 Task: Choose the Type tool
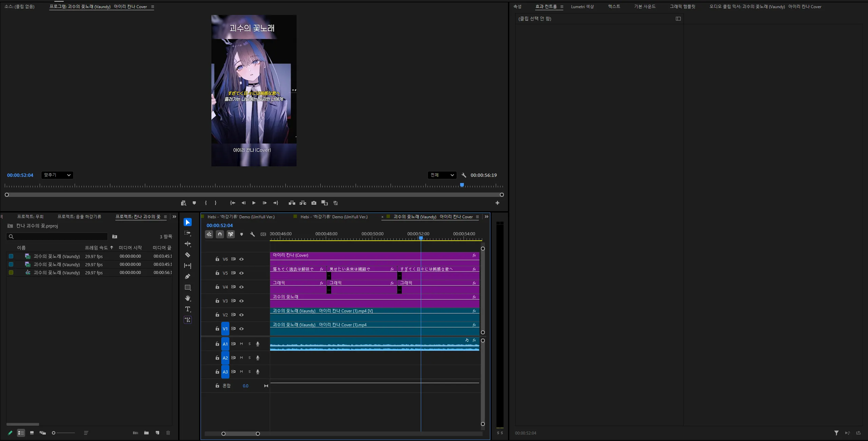tap(188, 309)
